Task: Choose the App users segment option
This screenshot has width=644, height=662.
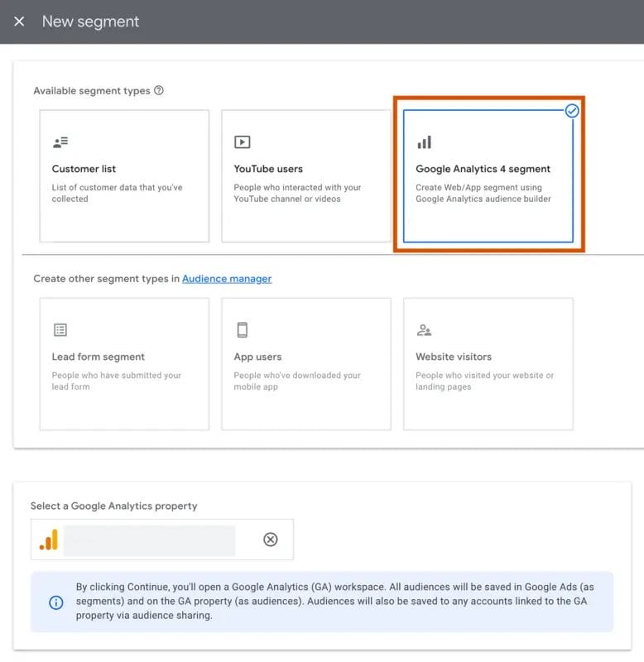Action: click(305, 363)
